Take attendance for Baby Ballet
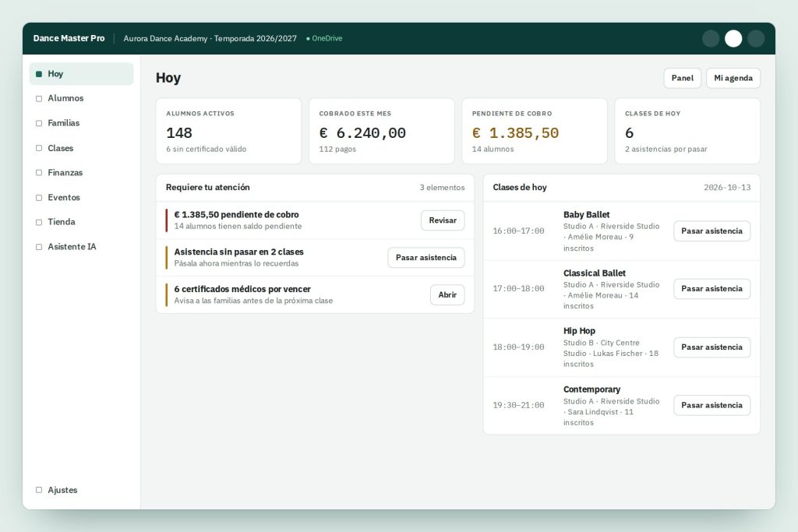The image size is (798, 532). pyautogui.click(x=712, y=231)
